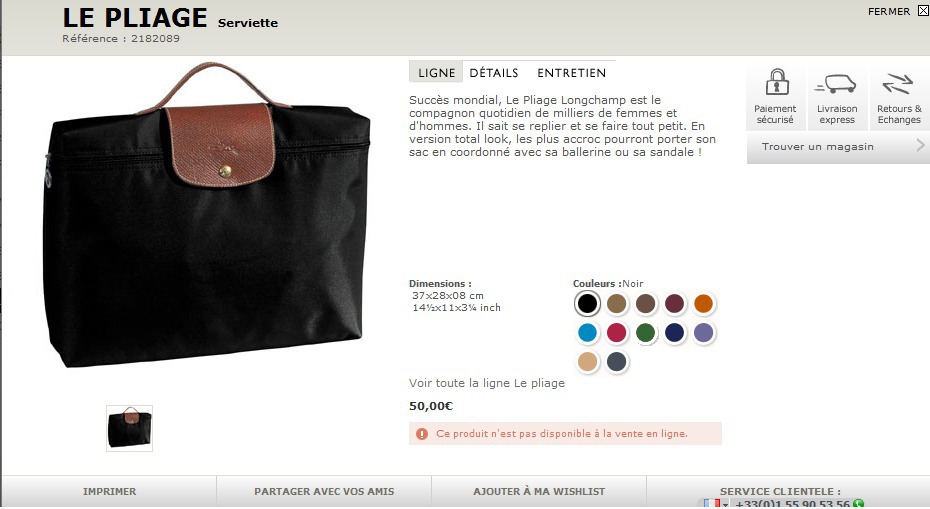The image size is (930, 509).
Task: Pick the beige color swatch
Action: pyautogui.click(x=587, y=361)
